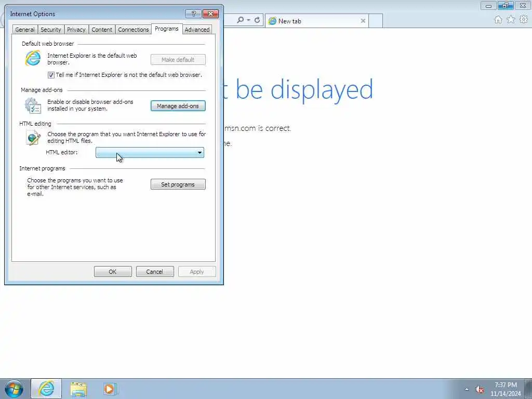Click the Show desktop strip on the taskbar

tap(528, 389)
